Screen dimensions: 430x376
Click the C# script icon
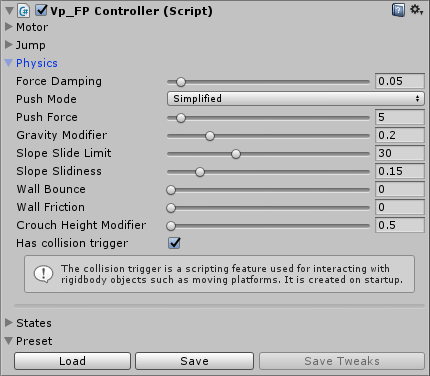pos(24,11)
